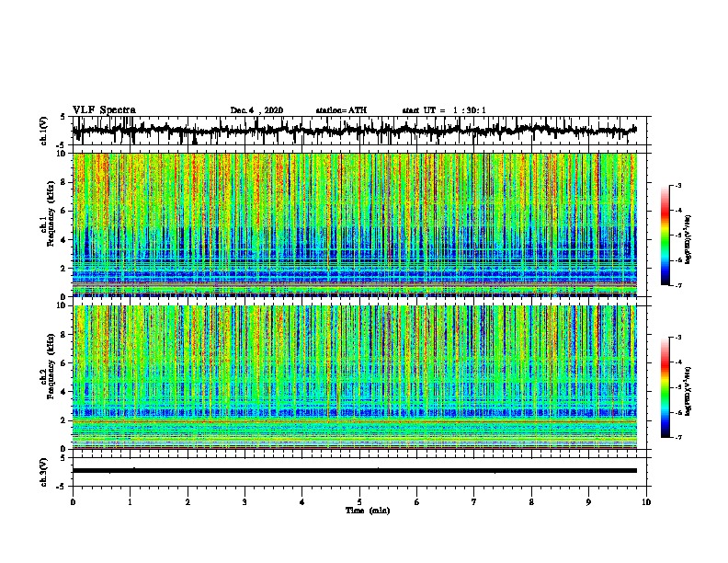Viewport: 728px width, 563px height.
Task: Click the 'station=ATH' header label
Action: (341, 110)
